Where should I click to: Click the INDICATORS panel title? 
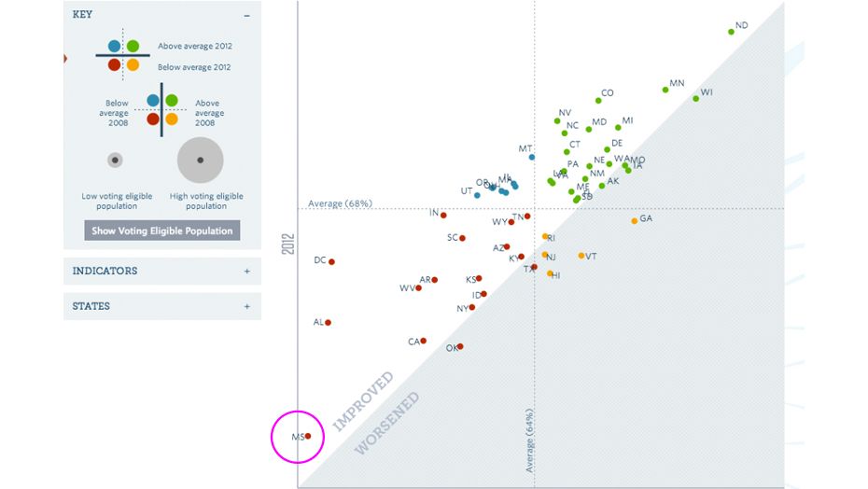(x=105, y=271)
